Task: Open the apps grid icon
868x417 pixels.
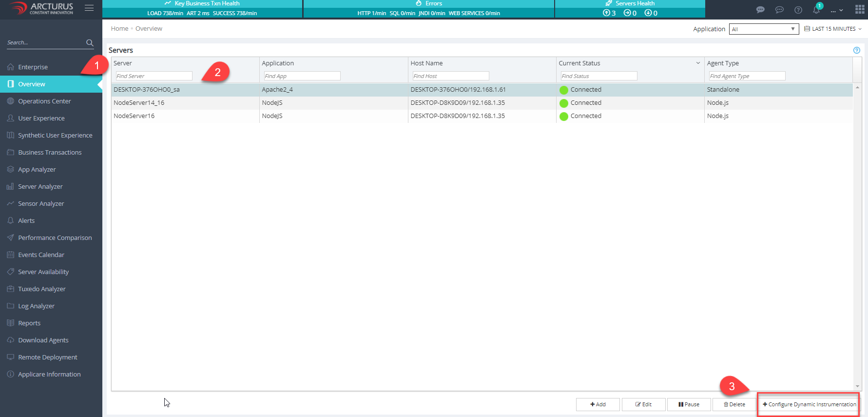Action: [x=860, y=10]
